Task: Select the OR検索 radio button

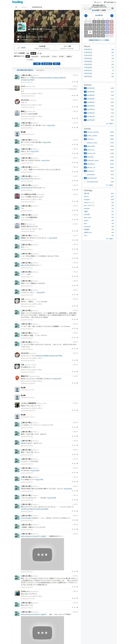Action: pyautogui.click(x=100, y=11)
